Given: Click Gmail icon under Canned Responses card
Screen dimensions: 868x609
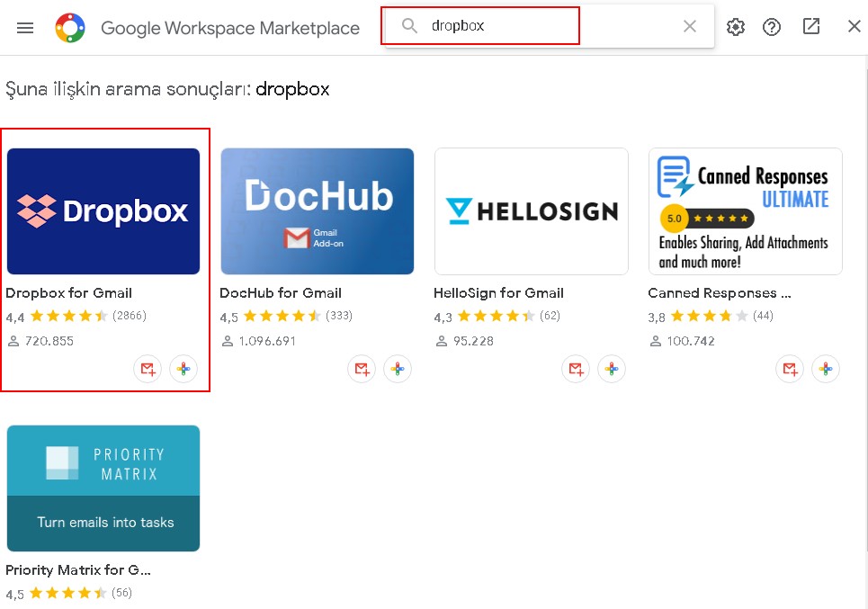Looking at the screenshot, I should tap(790, 369).
